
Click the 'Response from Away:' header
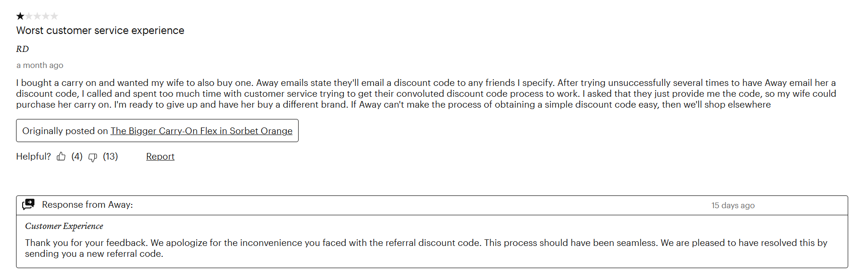click(87, 204)
